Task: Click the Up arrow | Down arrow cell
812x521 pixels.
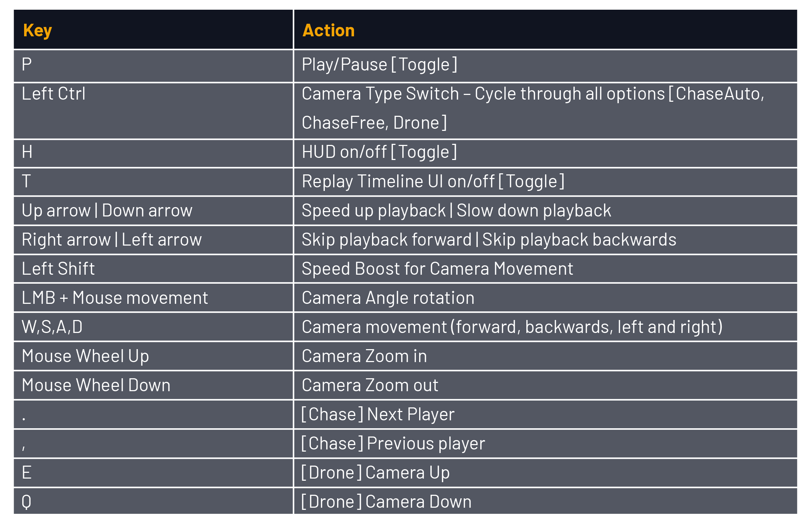Action: pyautogui.click(x=107, y=210)
